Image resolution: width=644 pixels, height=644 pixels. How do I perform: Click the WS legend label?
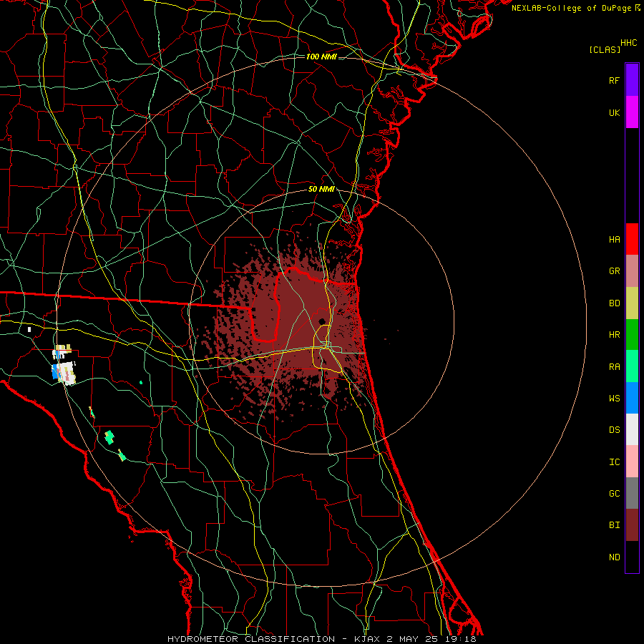[614, 399]
